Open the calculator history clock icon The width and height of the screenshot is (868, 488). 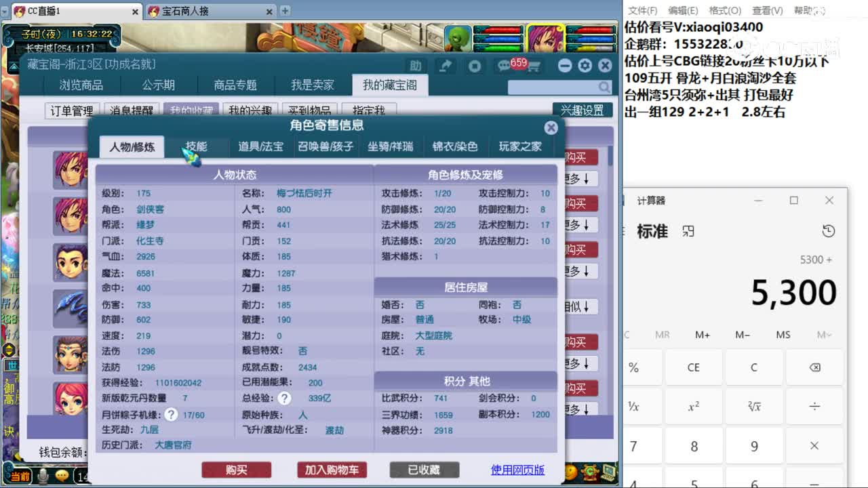[828, 230]
